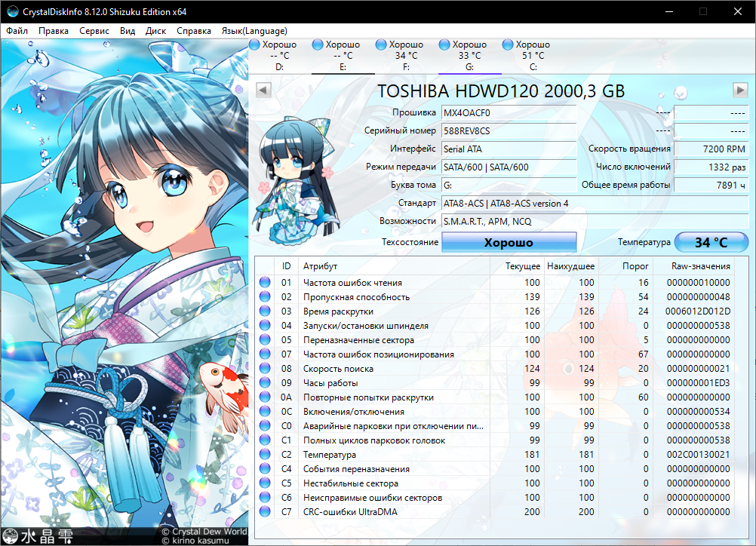
Task: Click status orb of attribute 09 row
Action: point(265,382)
